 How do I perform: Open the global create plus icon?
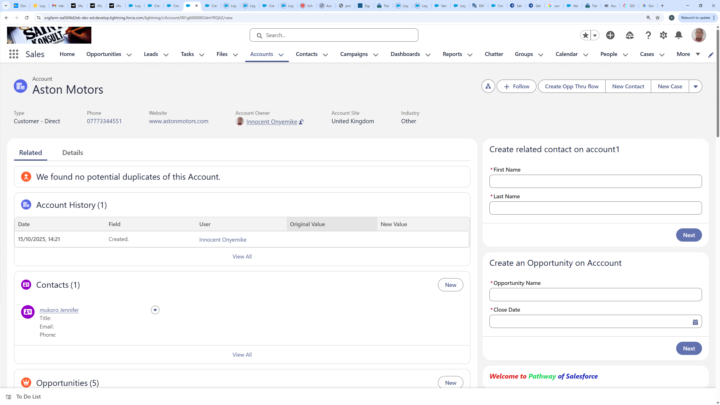click(610, 35)
